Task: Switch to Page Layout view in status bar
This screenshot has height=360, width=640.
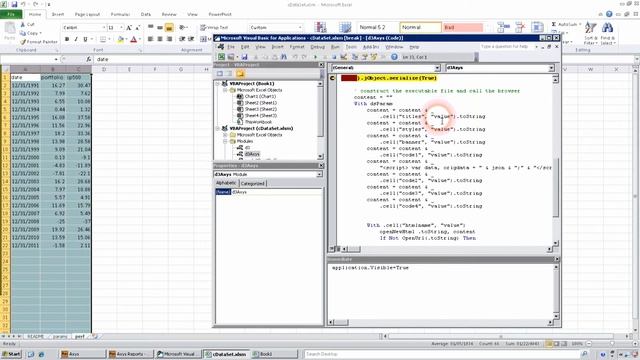Action: (x=556, y=344)
